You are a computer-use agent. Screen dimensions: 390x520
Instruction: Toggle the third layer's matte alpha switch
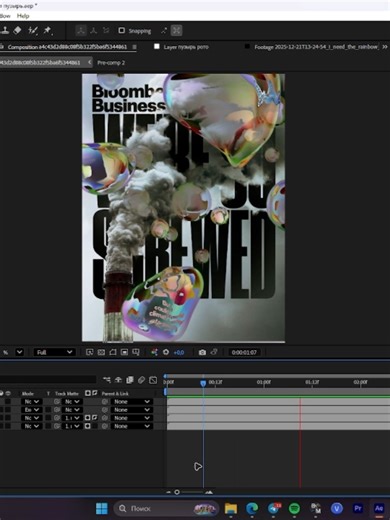tap(88, 418)
